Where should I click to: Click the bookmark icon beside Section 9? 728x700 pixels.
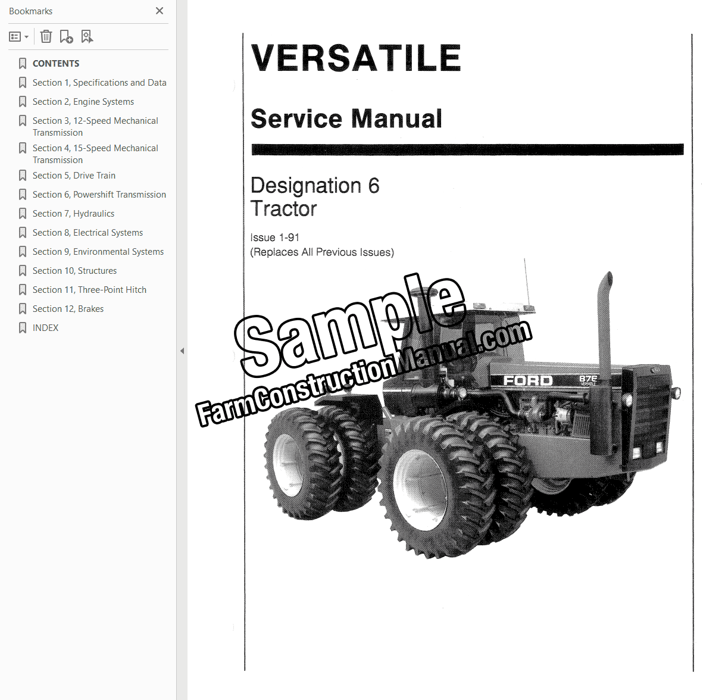23,252
